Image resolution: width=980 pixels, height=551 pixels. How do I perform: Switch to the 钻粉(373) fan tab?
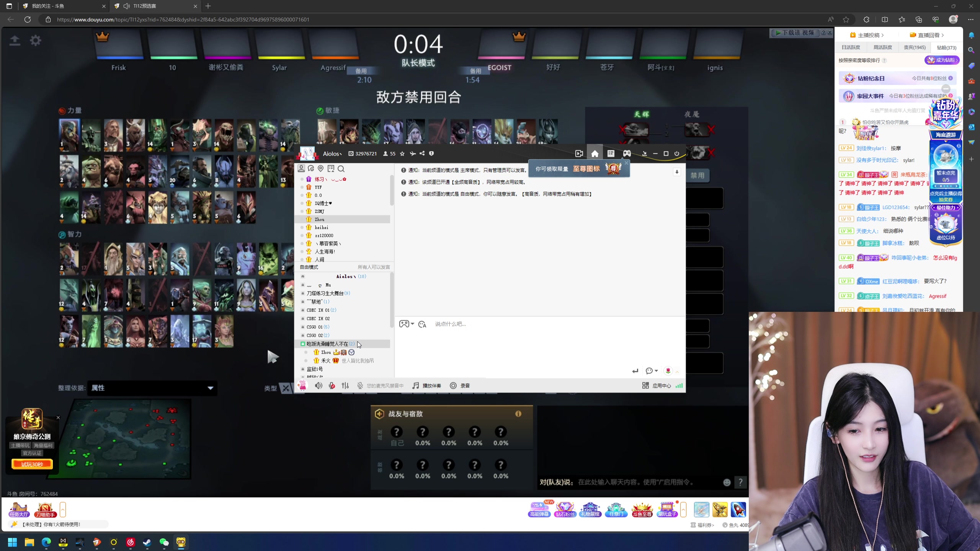(x=946, y=47)
